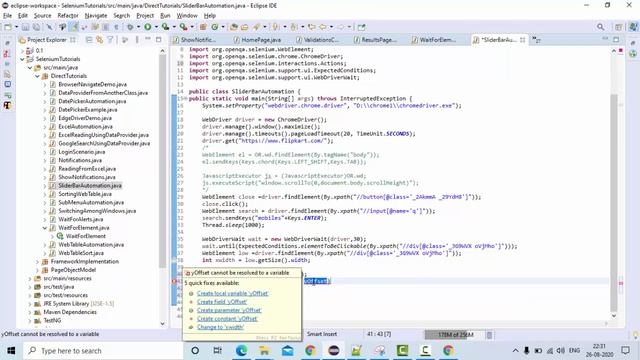Image resolution: width=640 pixels, height=360 pixels.
Task: Open the Source menu
Action: 42,16
